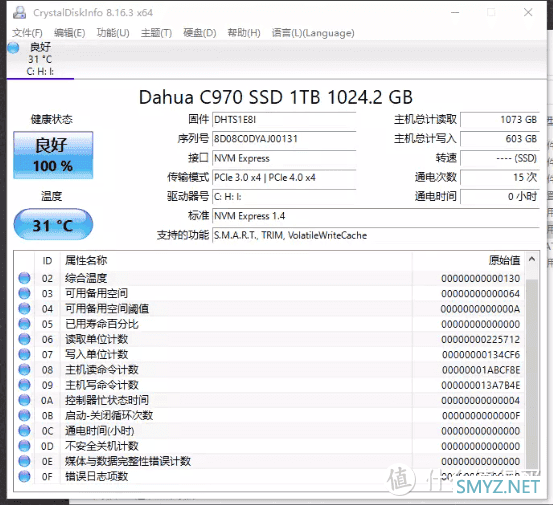Image resolution: width=553 pixels, height=506 pixels.
Task: Select the 写入单位计数 attribute row text
Action: [x=96, y=354]
